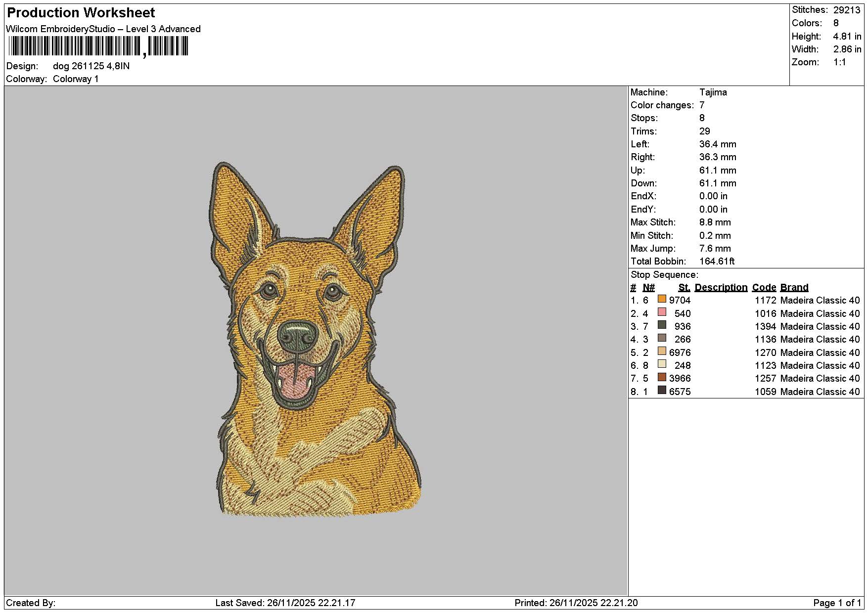Viewport: 868px width, 613px height.
Task: Click the dark olive swatch for thread 1394
Action: tap(662, 325)
